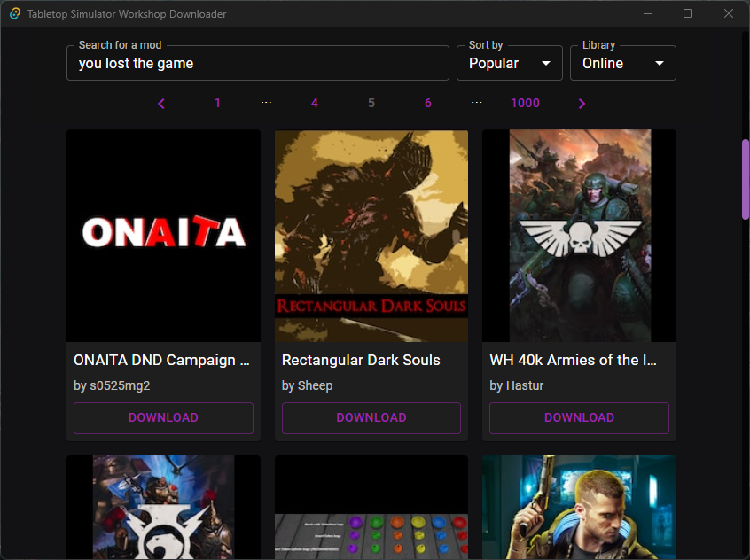Image resolution: width=750 pixels, height=560 pixels.
Task: Jump to page 4
Action: click(314, 103)
